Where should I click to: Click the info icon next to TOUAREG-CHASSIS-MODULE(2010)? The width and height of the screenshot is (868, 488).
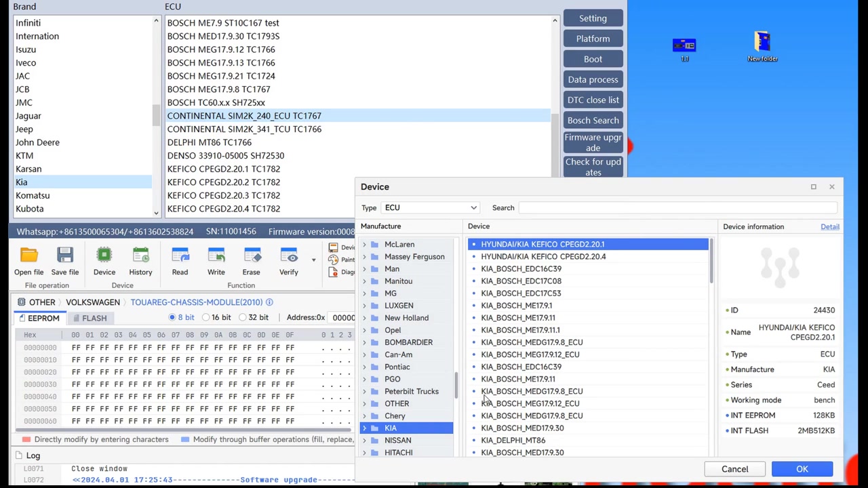pos(269,302)
